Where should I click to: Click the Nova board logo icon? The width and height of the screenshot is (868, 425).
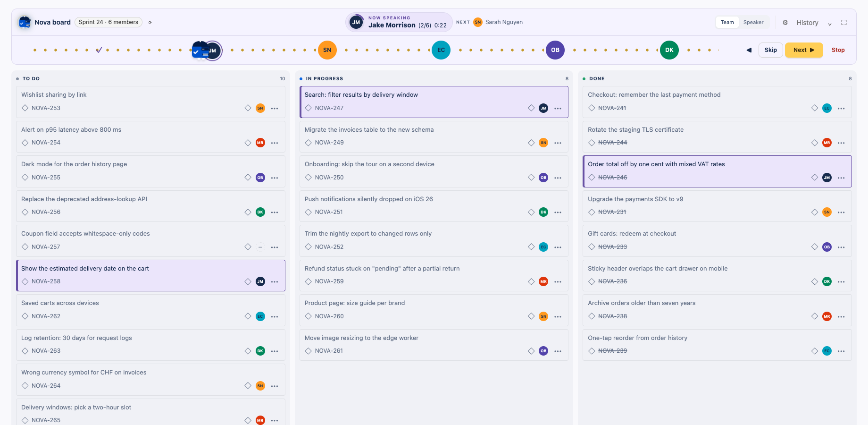click(25, 22)
